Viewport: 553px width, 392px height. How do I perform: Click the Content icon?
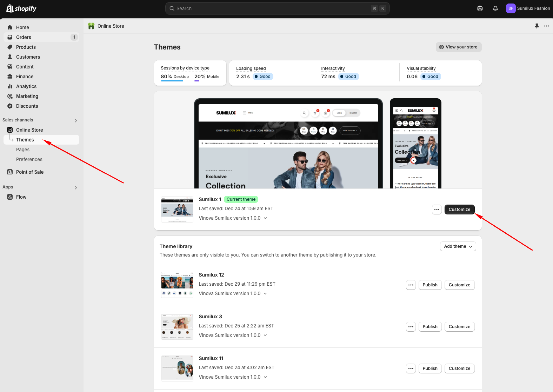[x=10, y=67]
